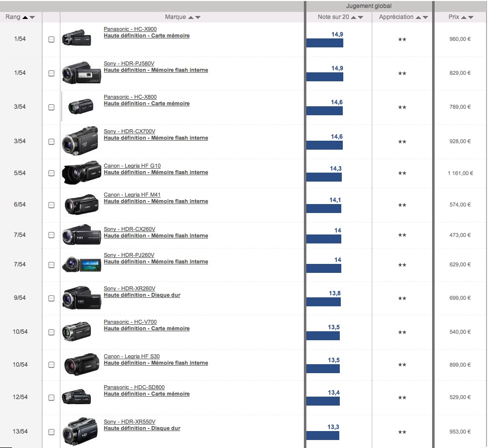488x448 pixels.
Task: Click the 13,4 score bar for Panasonic HDC-SD800
Action: pyautogui.click(x=323, y=401)
